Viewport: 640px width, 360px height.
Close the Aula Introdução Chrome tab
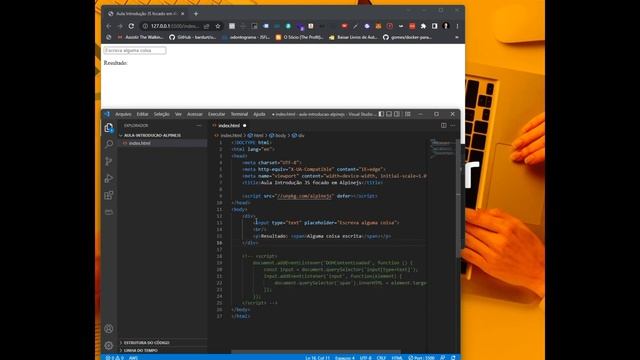click(182, 13)
